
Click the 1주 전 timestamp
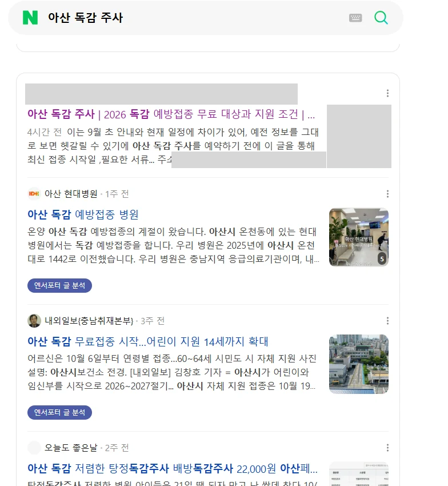tap(117, 194)
